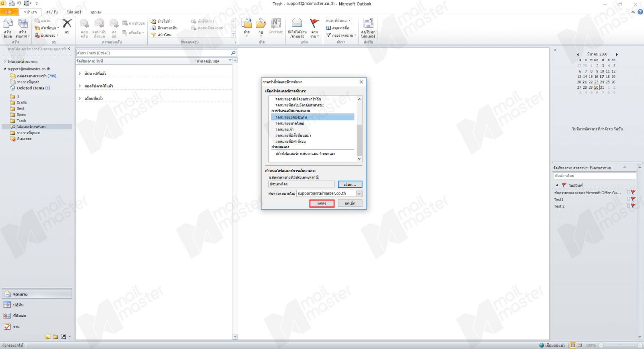Viewport: 644px width, 349px height.
Task: Select จดหมายขนาดใหญ่ in the search folder list
Action: coord(289,123)
